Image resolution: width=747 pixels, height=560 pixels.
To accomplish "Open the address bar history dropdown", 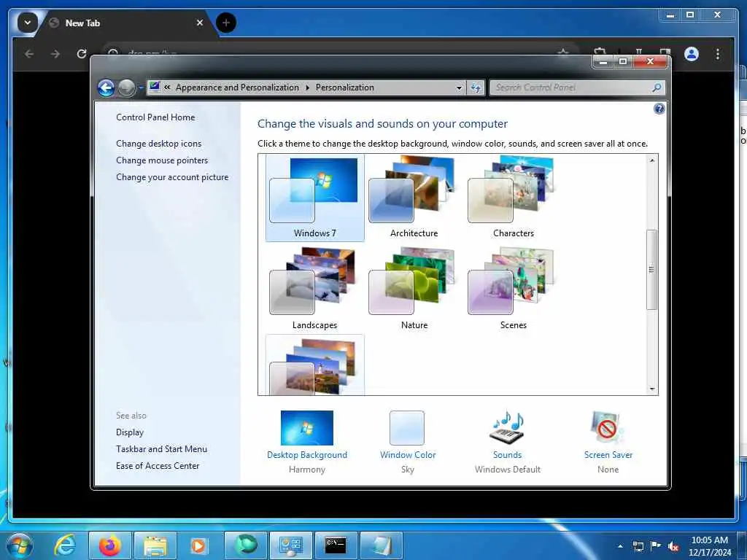I will click(459, 87).
